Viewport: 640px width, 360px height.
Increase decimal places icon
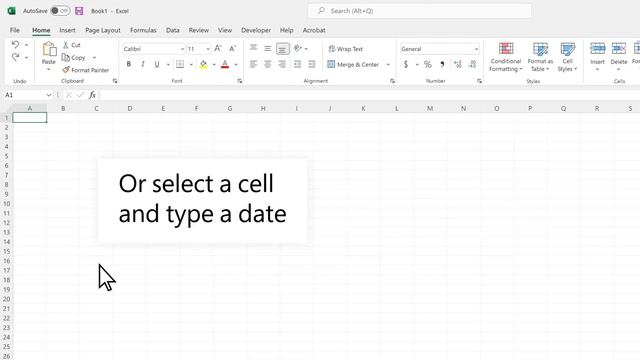pos(458,64)
